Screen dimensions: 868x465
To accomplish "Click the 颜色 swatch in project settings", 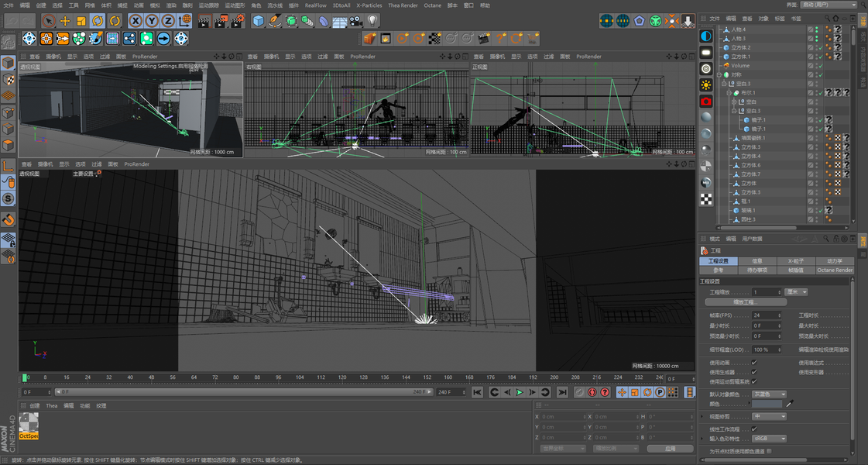I will (767, 404).
